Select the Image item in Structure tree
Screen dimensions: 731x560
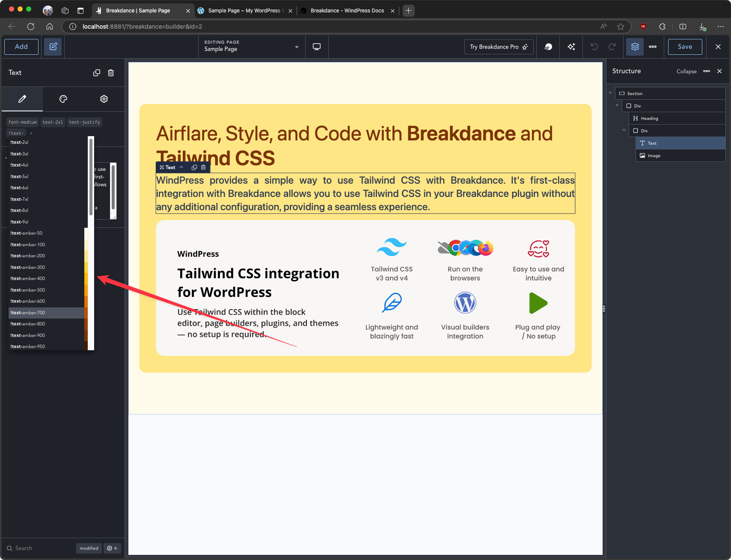coord(654,156)
